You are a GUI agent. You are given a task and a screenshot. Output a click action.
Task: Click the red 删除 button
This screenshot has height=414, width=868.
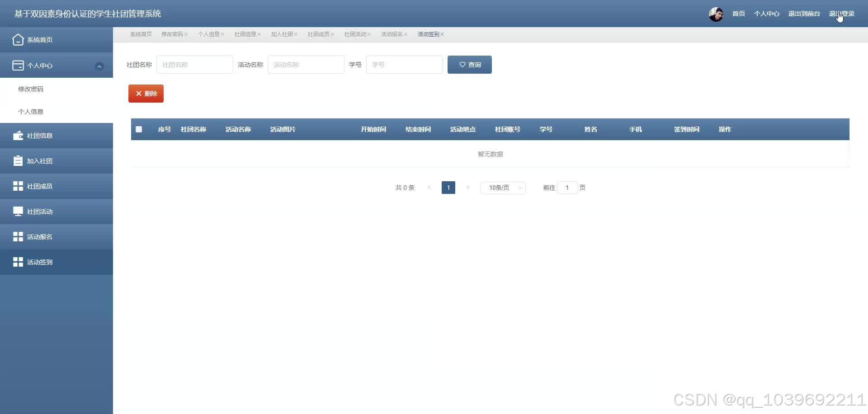146,94
